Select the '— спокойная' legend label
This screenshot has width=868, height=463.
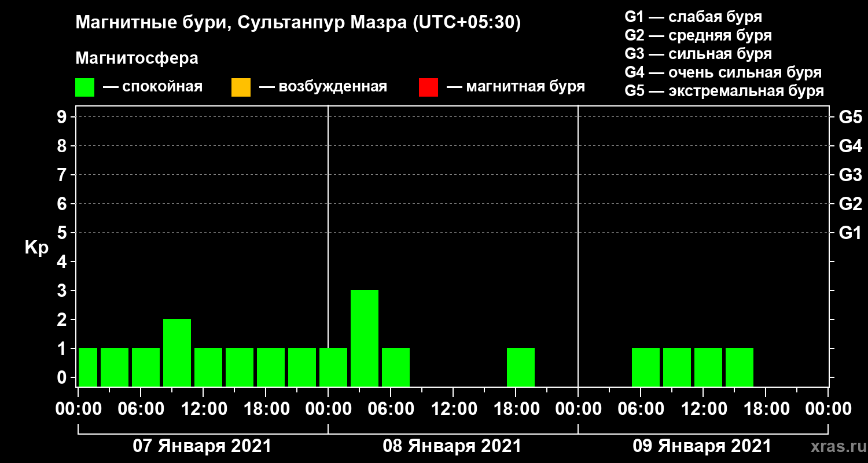coord(153,87)
